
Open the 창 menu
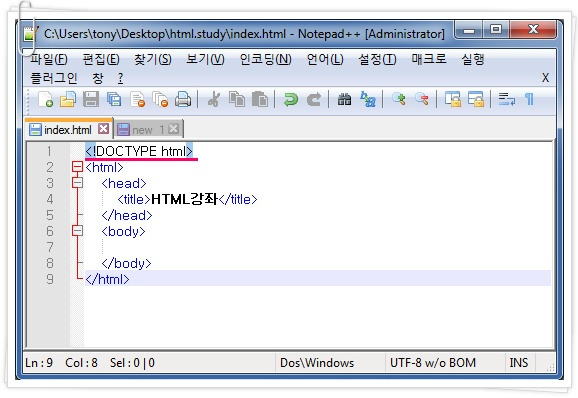(98, 78)
